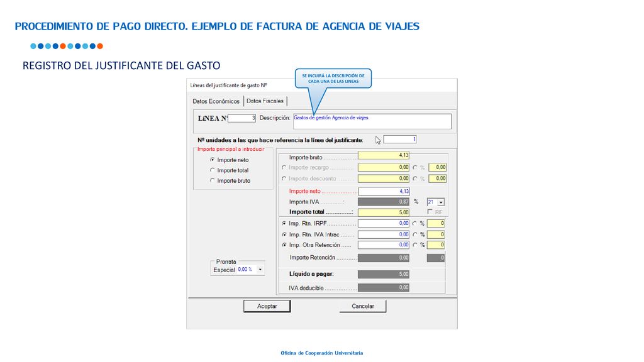Click the Importe recargo percent field

point(438,167)
